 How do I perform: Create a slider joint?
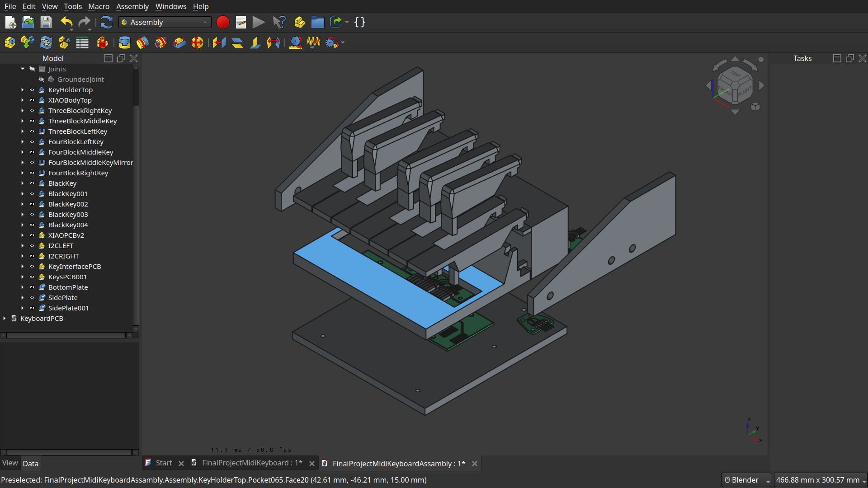(x=179, y=43)
